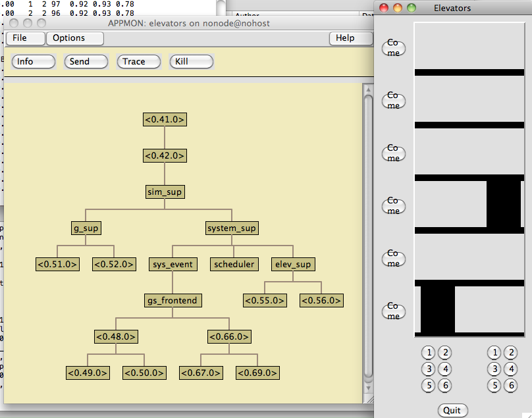This screenshot has height=418, width=532.
Task: Choose floor 2 in left elevator panel
Action: pos(445,353)
